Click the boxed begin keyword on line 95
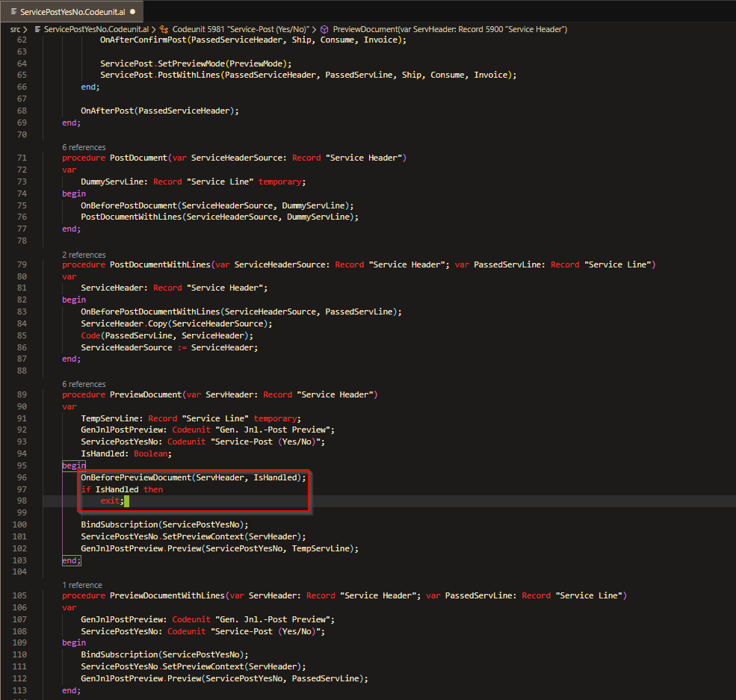Viewport: 736px width, 700px height. (72, 465)
